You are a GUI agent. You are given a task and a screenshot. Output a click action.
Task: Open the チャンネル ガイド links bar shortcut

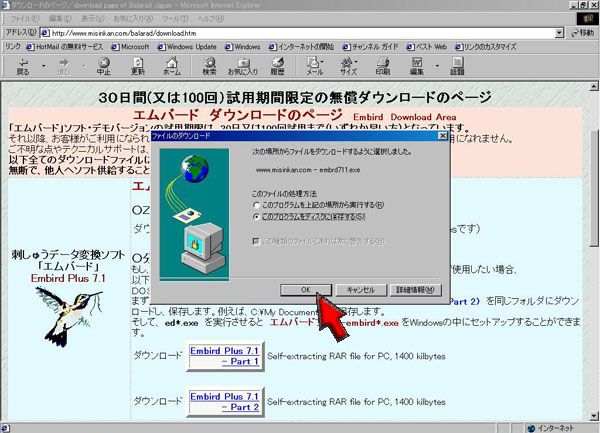pyautogui.click(x=370, y=47)
